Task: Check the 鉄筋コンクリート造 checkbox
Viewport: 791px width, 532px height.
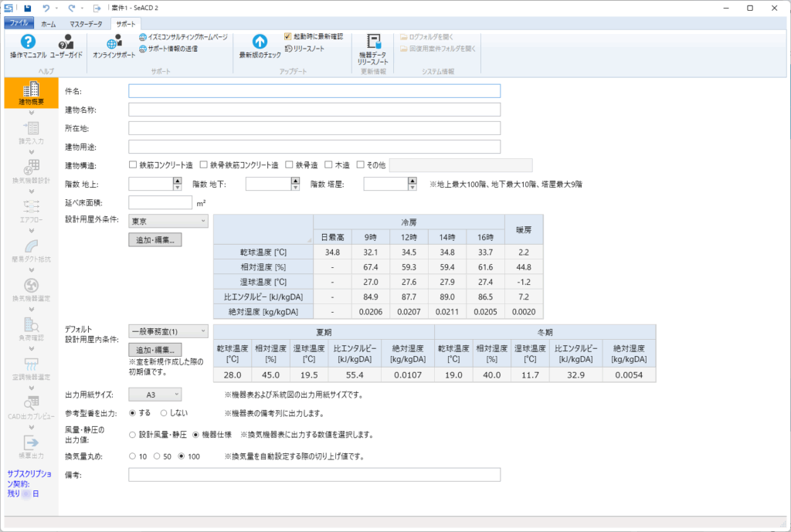Action: (x=133, y=164)
